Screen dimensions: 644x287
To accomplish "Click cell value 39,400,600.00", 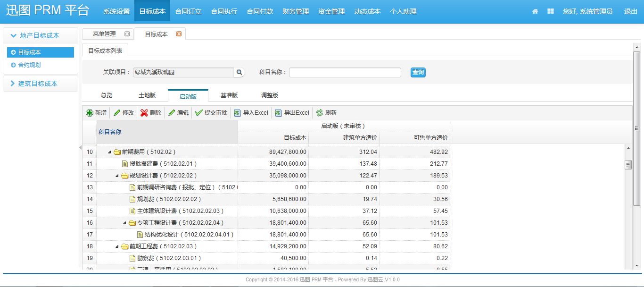I will [288, 164].
